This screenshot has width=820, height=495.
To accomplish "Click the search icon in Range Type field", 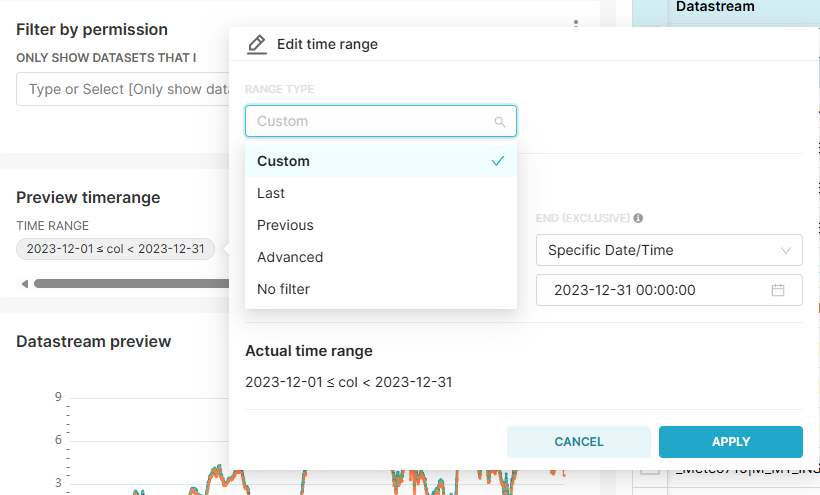I will [499, 122].
